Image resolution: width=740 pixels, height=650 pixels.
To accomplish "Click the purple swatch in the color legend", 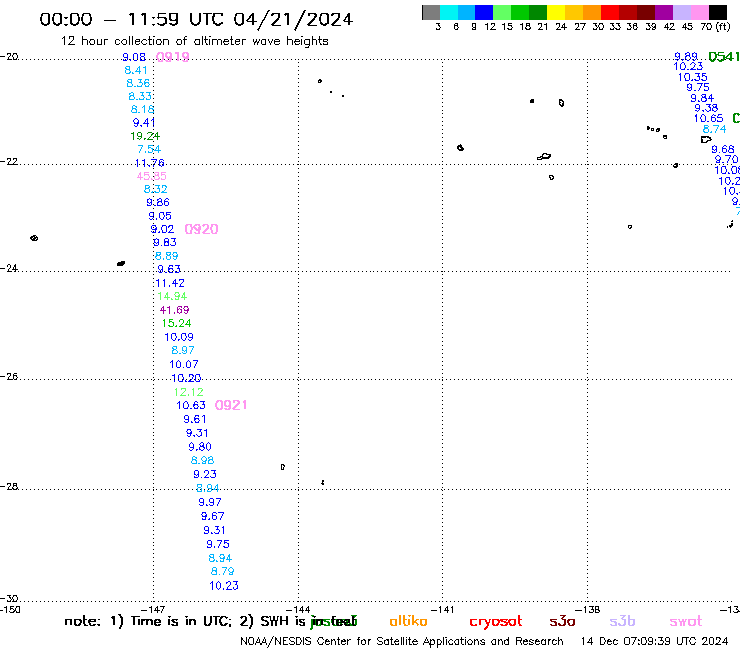I will [x=664, y=12].
